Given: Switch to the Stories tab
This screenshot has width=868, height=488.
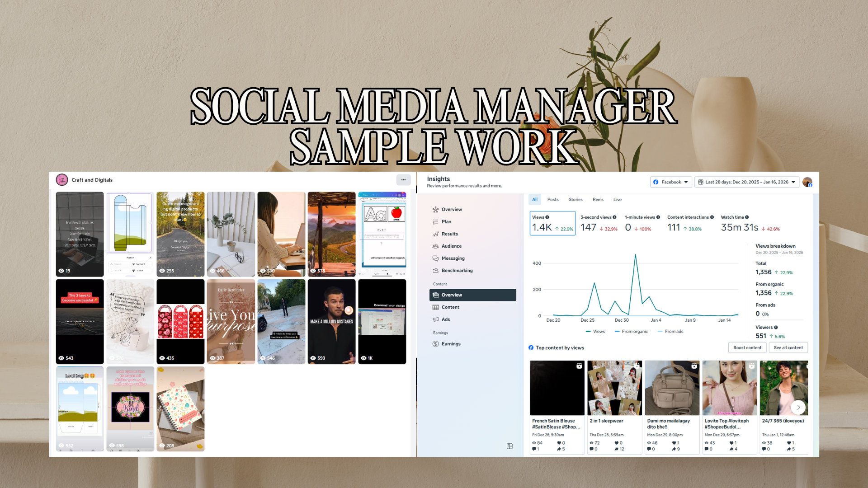Looking at the screenshot, I should (575, 199).
